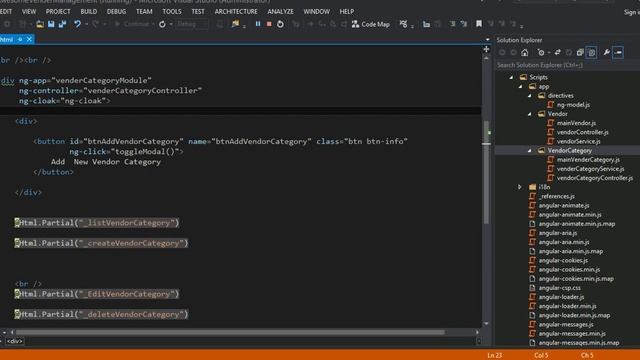Select vendorService.js file

point(578,142)
